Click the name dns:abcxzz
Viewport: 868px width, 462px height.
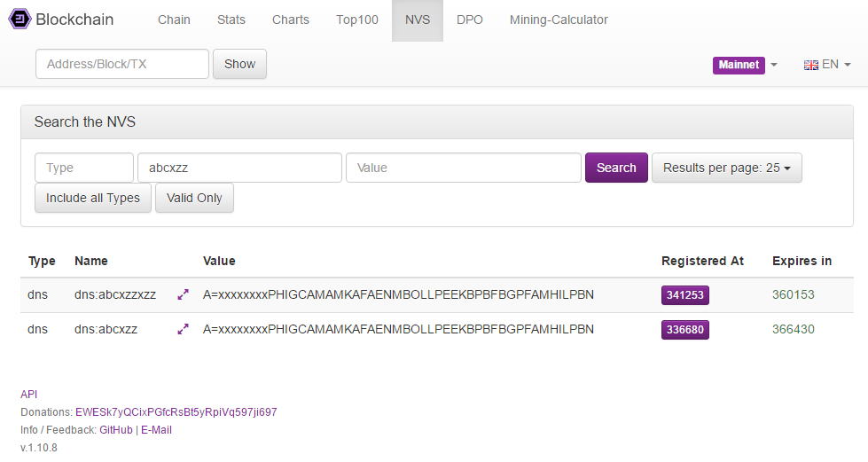[x=106, y=329]
